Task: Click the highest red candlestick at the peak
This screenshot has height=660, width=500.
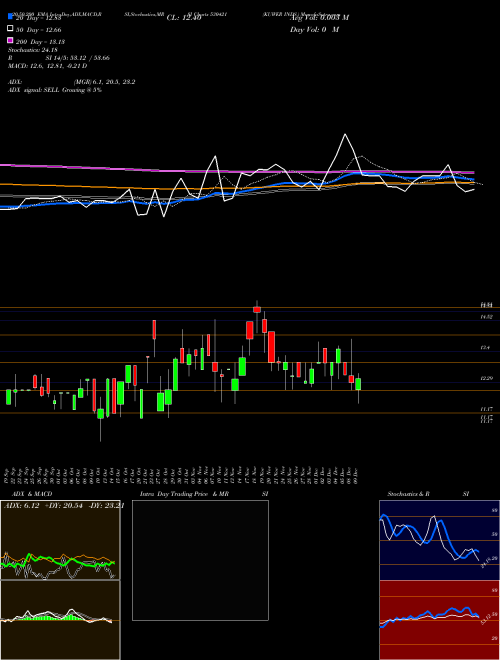Action: (257, 309)
